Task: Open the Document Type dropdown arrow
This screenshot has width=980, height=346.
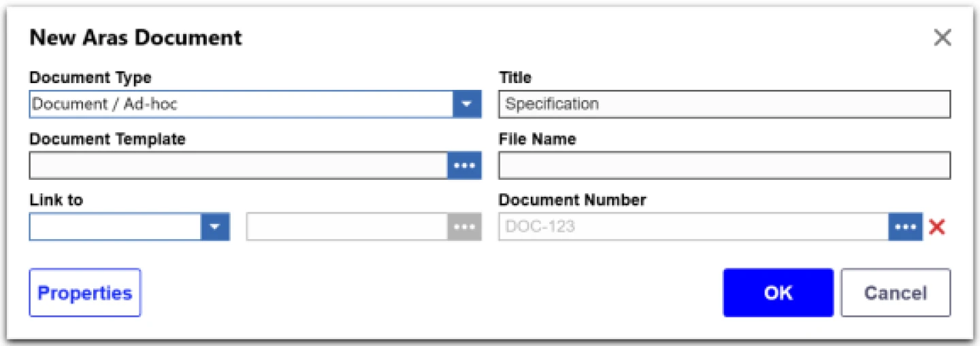Action: [x=467, y=104]
